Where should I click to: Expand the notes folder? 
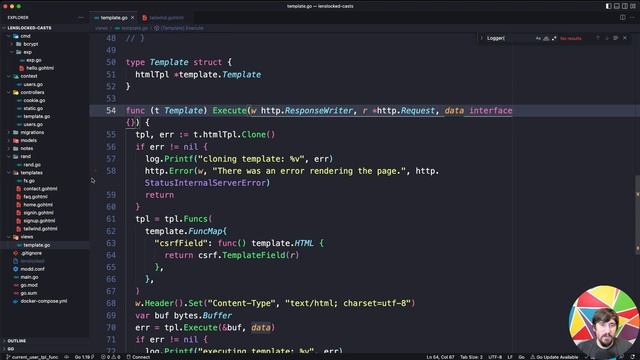point(27,149)
